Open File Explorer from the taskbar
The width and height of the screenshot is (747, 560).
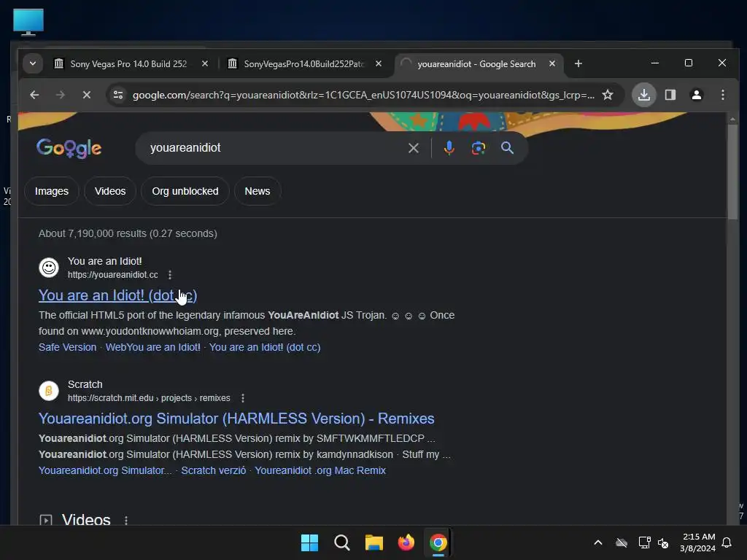pyautogui.click(x=374, y=542)
